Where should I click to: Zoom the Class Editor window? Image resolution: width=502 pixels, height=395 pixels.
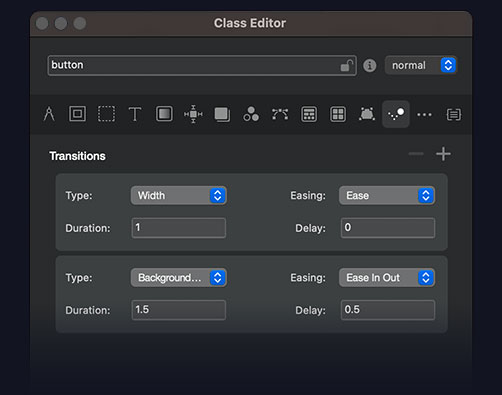80,23
